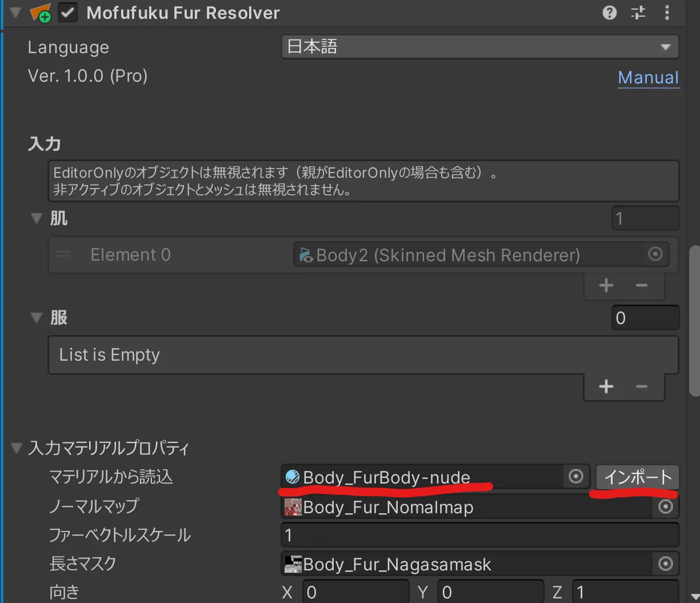This screenshot has height=603, width=700.
Task: Open component help reference icon
Action: (610, 13)
